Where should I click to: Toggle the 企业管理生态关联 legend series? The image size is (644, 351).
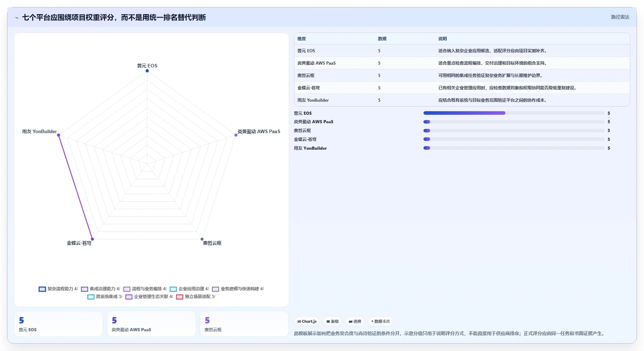pos(149,297)
